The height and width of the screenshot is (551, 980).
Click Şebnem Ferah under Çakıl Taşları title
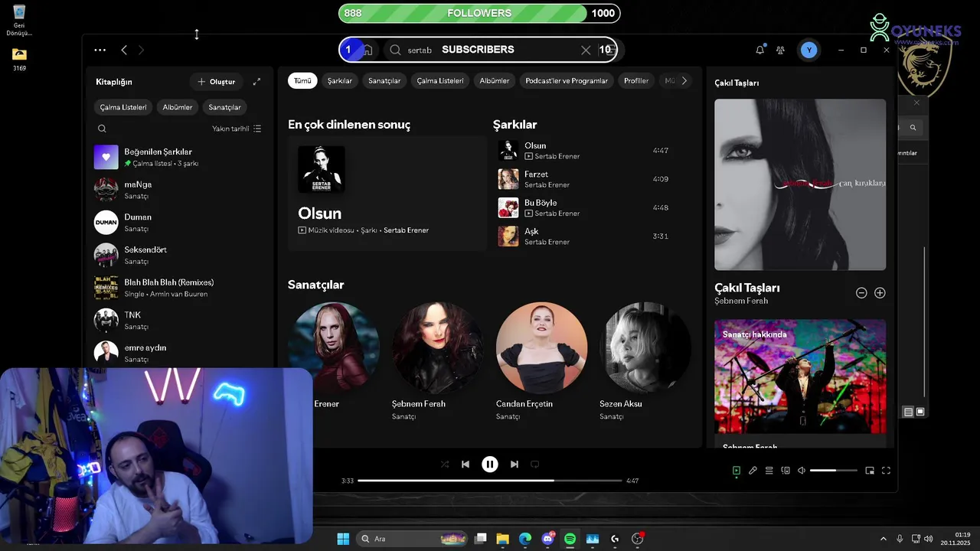point(741,301)
